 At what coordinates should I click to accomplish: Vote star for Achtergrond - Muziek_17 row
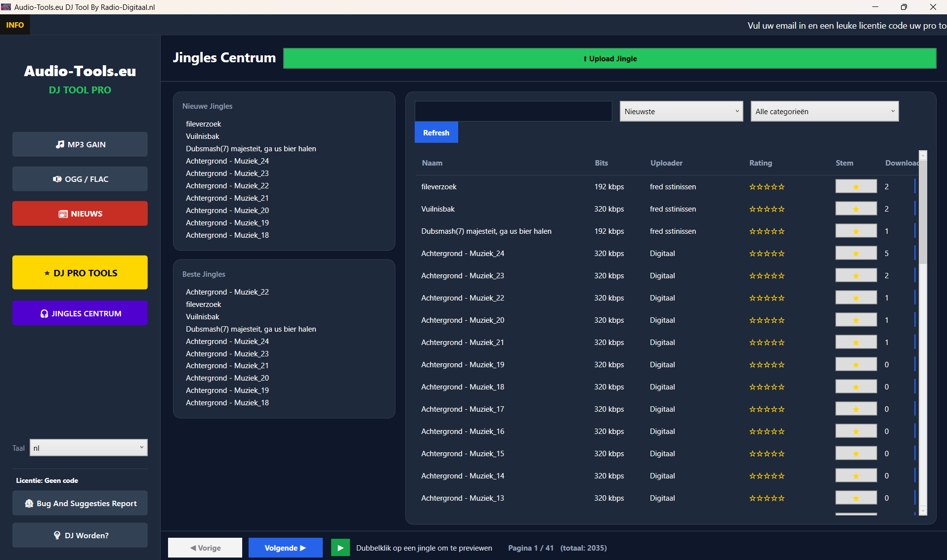click(856, 409)
